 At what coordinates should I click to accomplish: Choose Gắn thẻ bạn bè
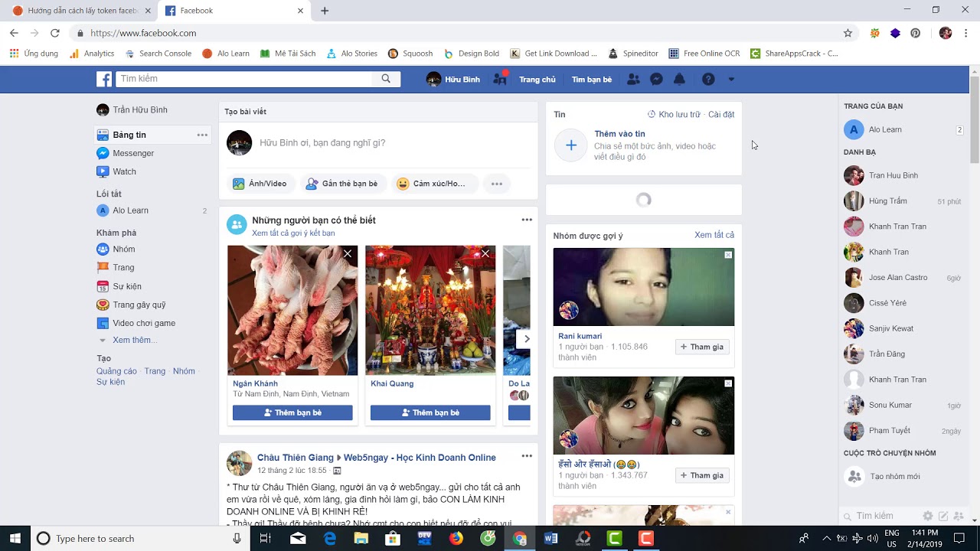(341, 184)
